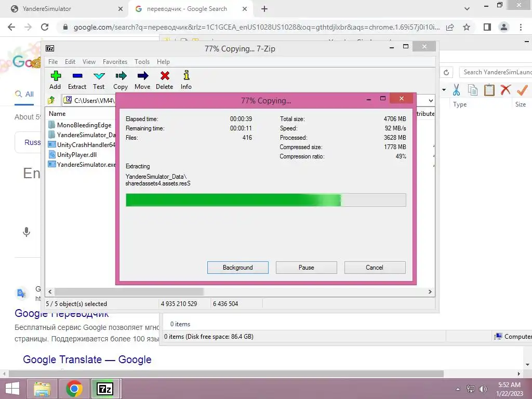Click 7-Zip taskbar icon
Viewport: 532px width, 399px height.
[x=105, y=389]
